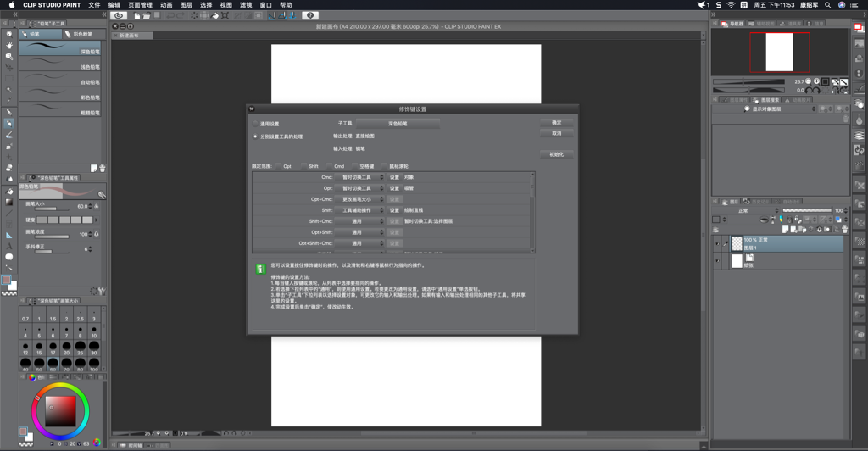Viewport: 868px width, 451px height.
Task: Open the 子工具 selector 深色铅笔
Action: click(x=398, y=124)
